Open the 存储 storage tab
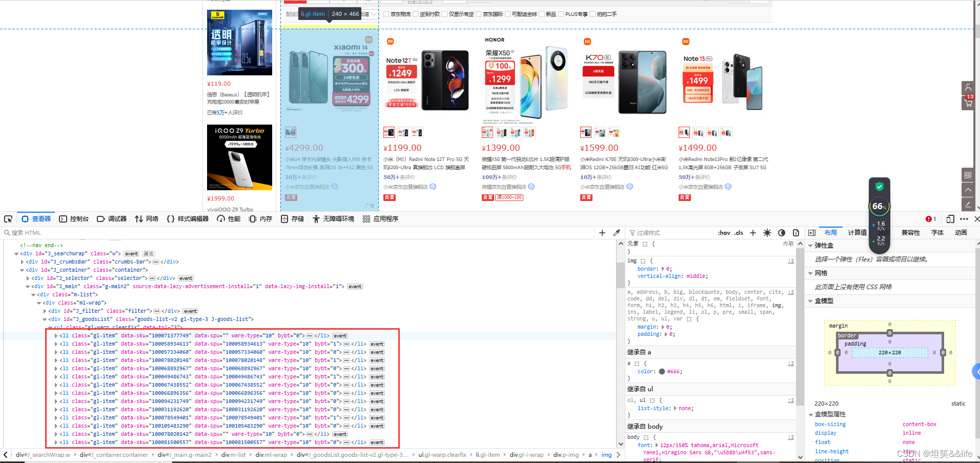 point(292,219)
